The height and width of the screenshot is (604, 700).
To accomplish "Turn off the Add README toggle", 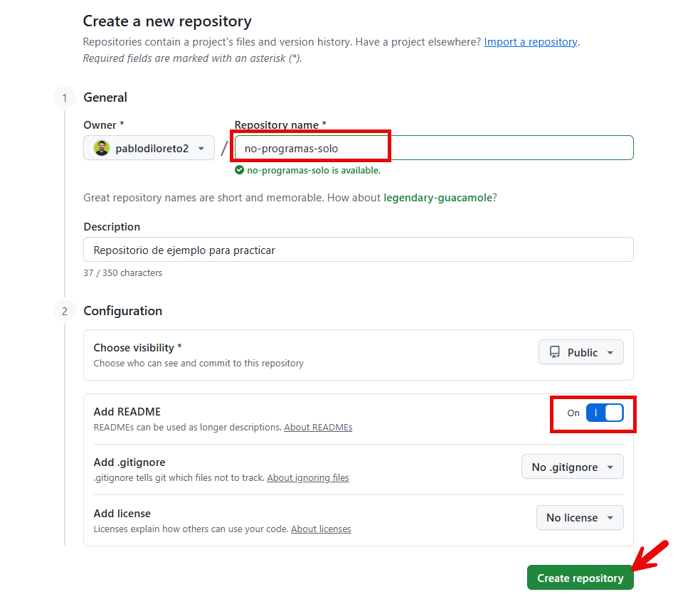I will click(604, 413).
